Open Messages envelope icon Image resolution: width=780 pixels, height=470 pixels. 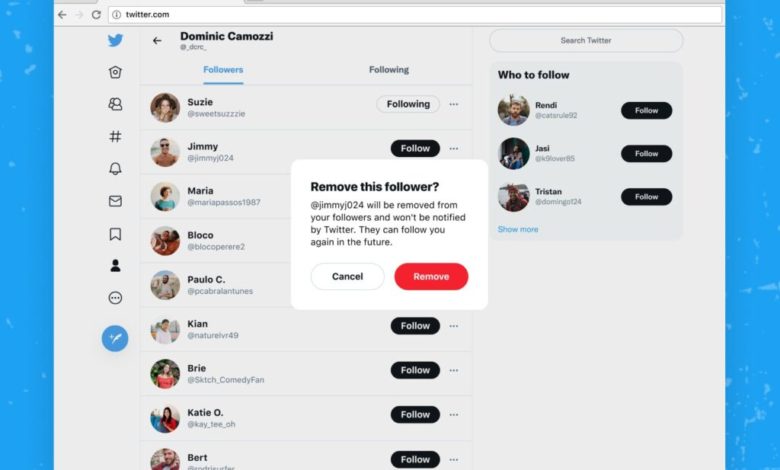pos(115,201)
